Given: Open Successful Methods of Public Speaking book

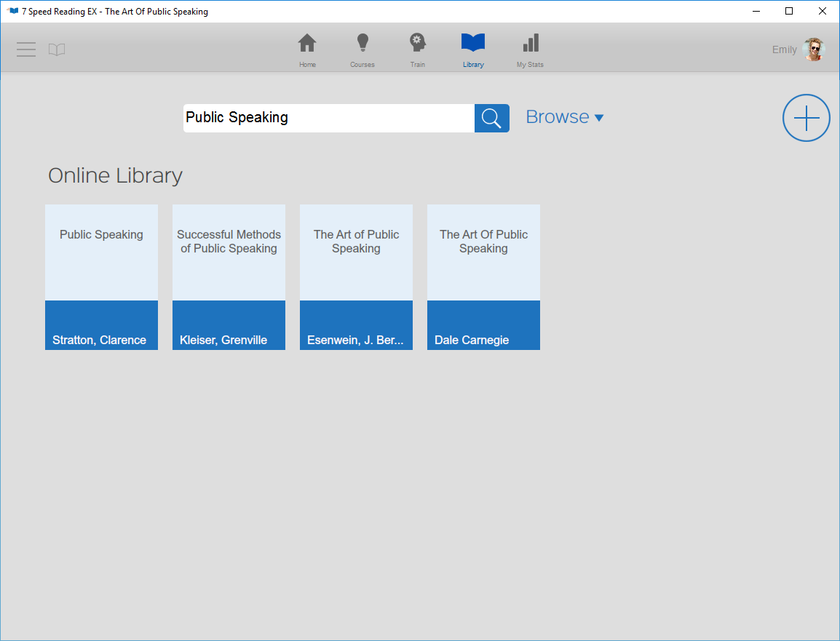Looking at the screenshot, I should point(229,252).
